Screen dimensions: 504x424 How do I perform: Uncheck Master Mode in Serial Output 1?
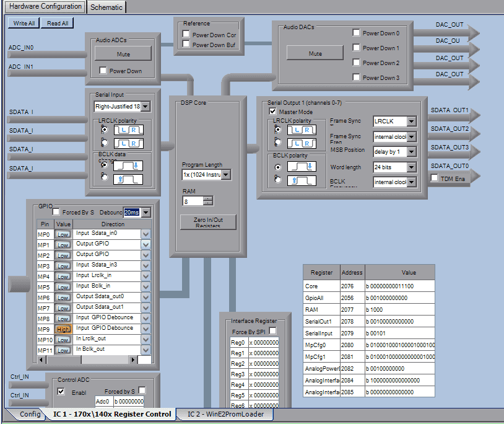(273, 112)
